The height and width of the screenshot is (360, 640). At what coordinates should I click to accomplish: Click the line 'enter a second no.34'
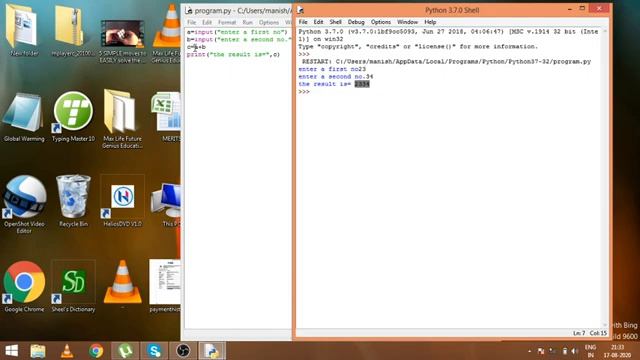click(x=336, y=77)
